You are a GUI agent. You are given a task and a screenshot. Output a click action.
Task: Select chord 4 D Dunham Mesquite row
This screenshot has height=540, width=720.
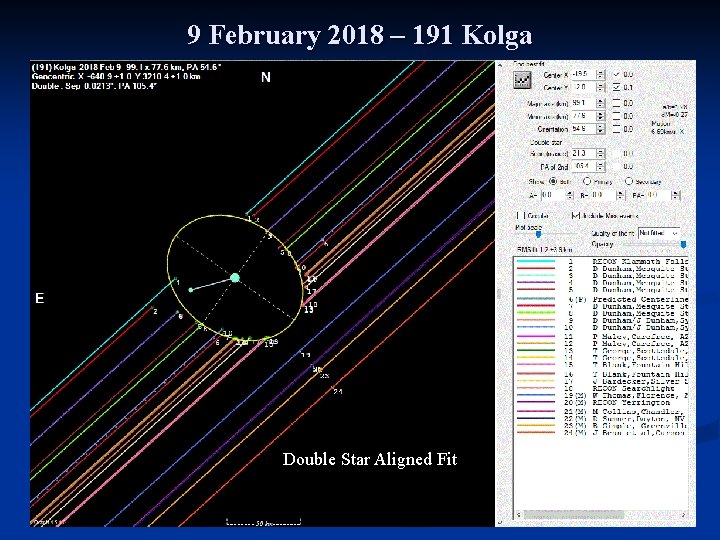[x=601, y=283]
